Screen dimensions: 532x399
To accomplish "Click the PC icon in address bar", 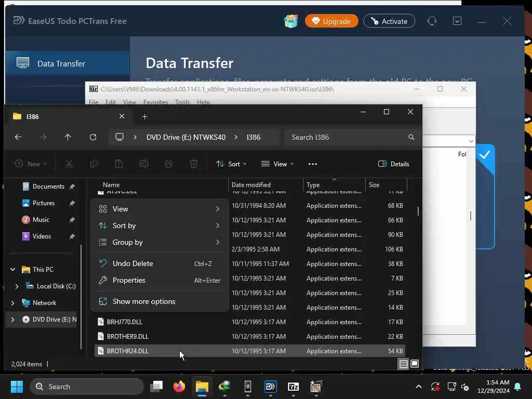I will [119, 137].
